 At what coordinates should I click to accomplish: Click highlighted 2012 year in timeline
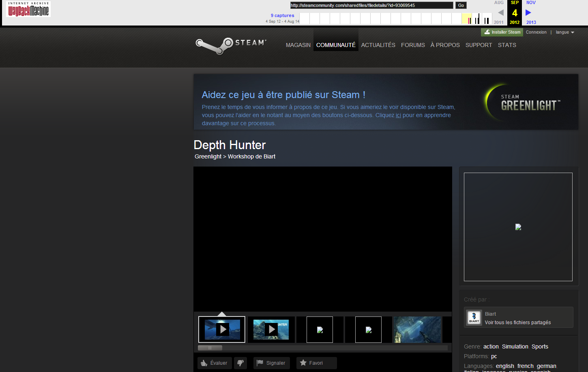click(515, 22)
